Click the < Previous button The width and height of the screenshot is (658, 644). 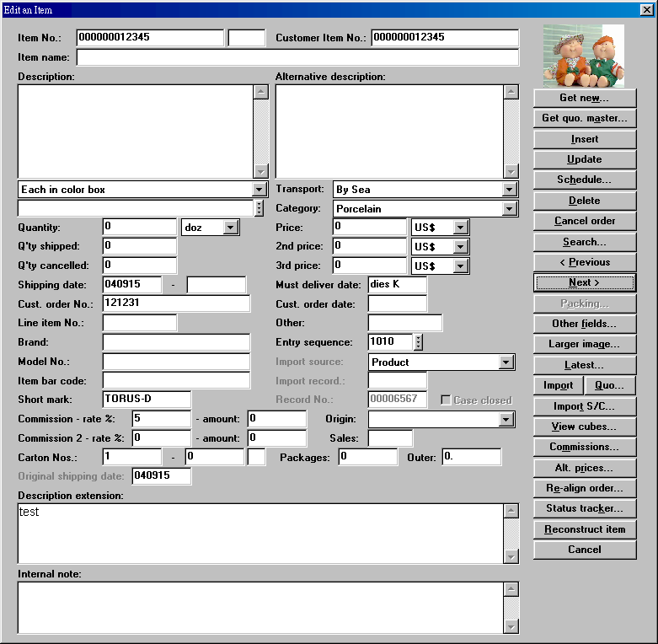pyautogui.click(x=584, y=262)
